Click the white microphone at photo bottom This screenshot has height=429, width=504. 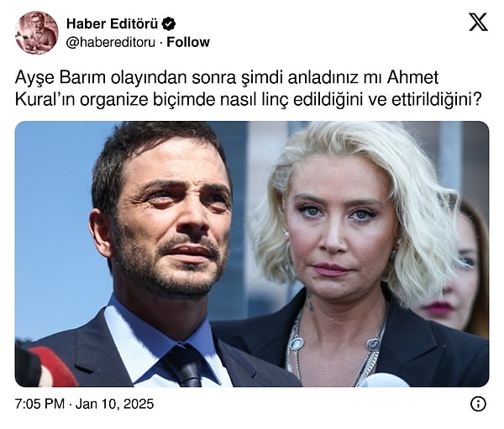pyautogui.click(x=385, y=379)
